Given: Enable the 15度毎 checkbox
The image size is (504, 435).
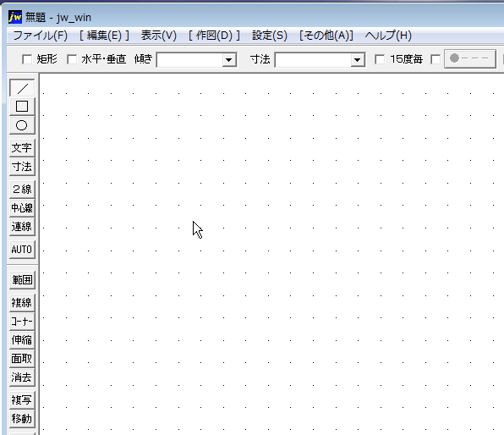Looking at the screenshot, I should tap(380, 59).
